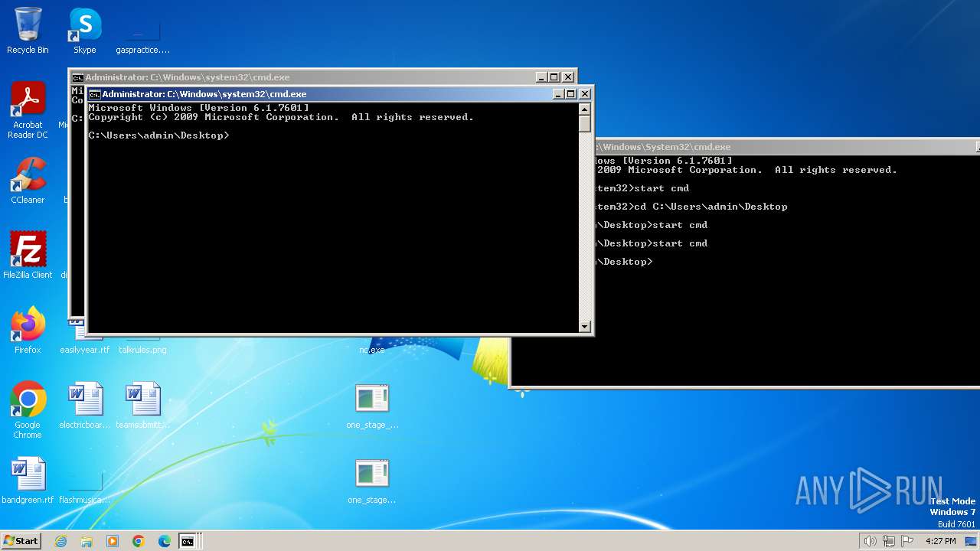
Task: Select the talkrules.png file label
Action: [x=142, y=350]
